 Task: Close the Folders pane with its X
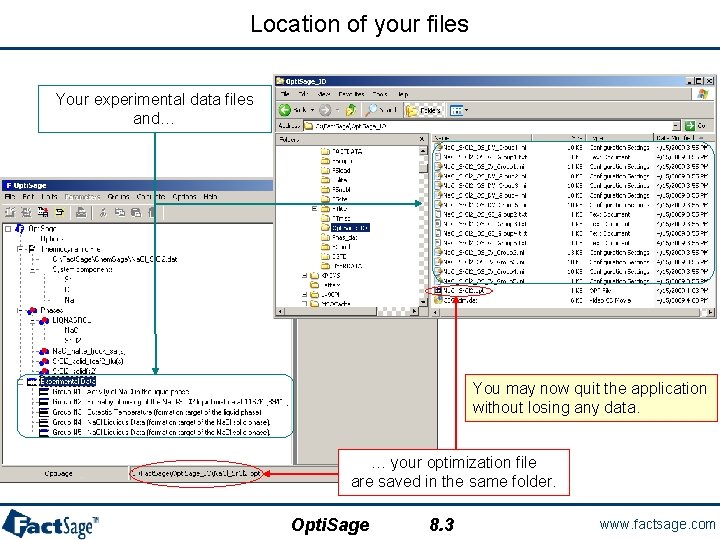(422, 139)
